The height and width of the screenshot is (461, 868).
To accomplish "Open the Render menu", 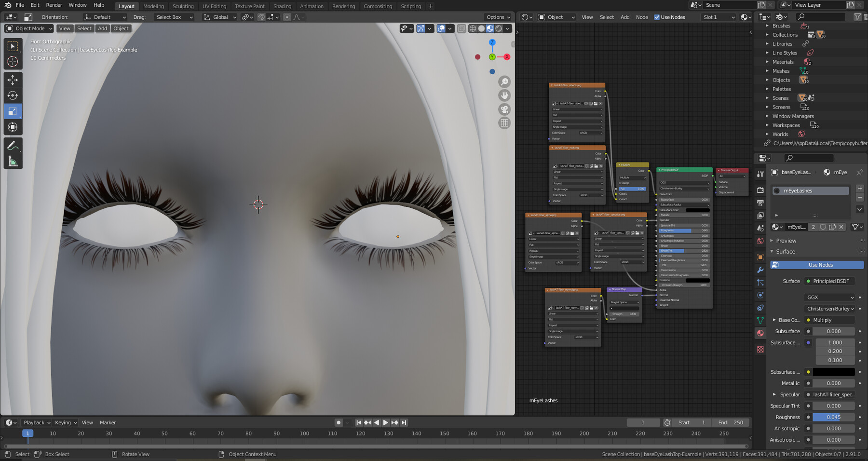I will tap(54, 5).
